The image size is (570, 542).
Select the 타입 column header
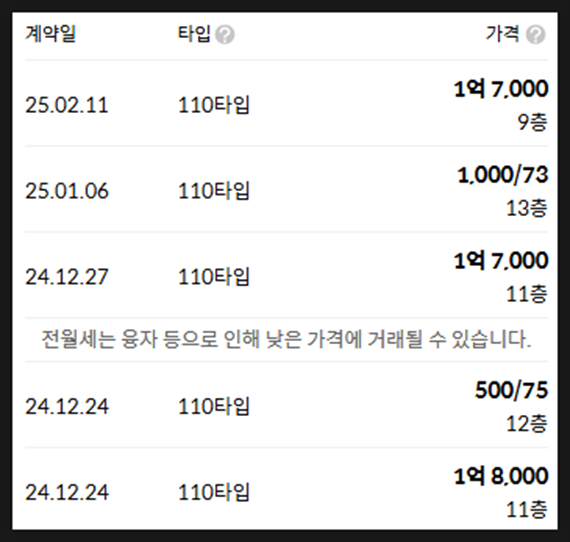(194, 34)
